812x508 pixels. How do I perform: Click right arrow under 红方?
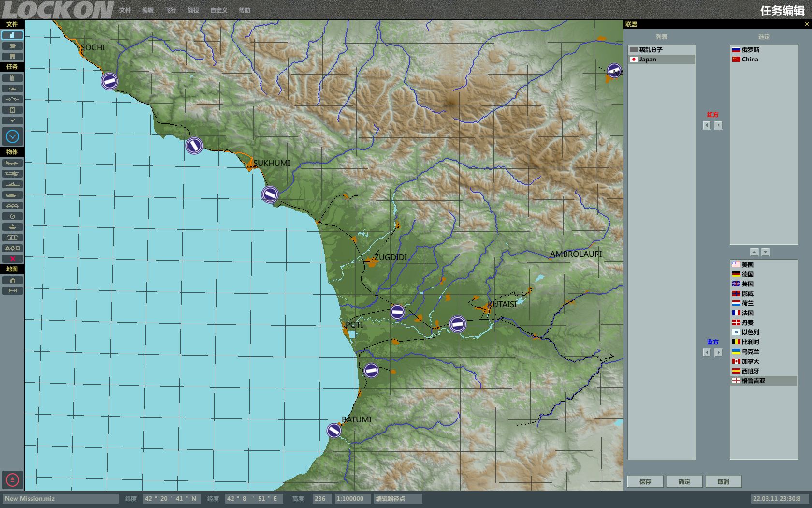click(x=719, y=125)
